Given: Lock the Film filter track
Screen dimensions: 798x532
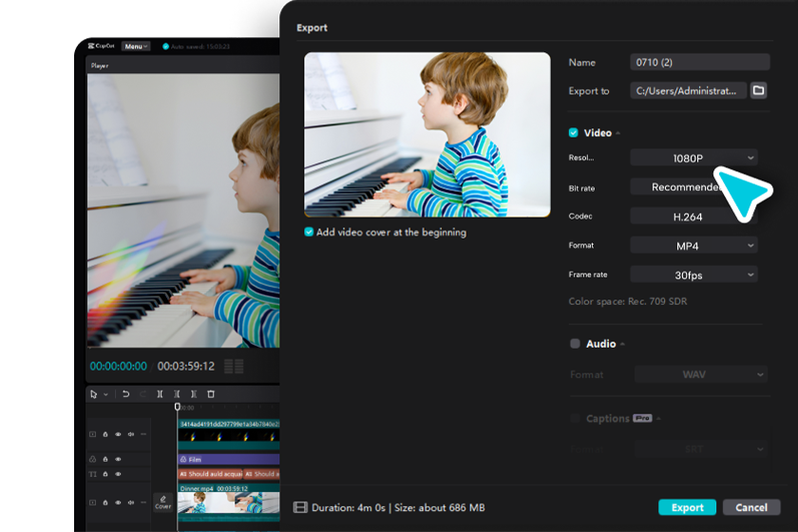Looking at the screenshot, I should pyautogui.click(x=105, y=459).
